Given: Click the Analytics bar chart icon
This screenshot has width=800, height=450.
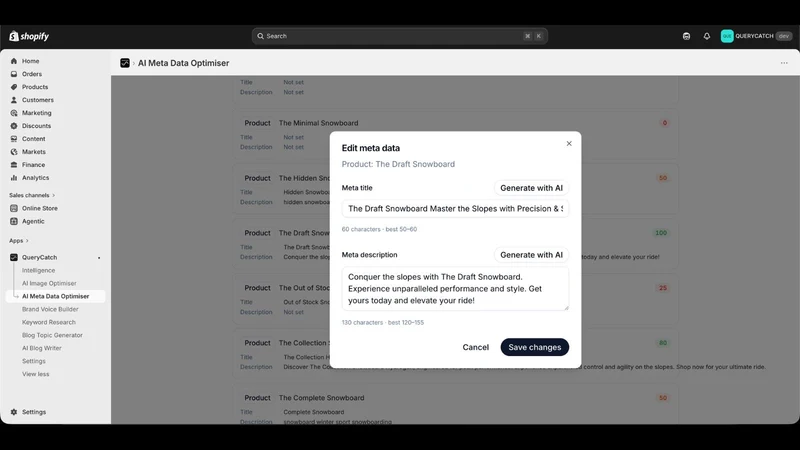Looking at the screenshot, I should coord(14,178).
